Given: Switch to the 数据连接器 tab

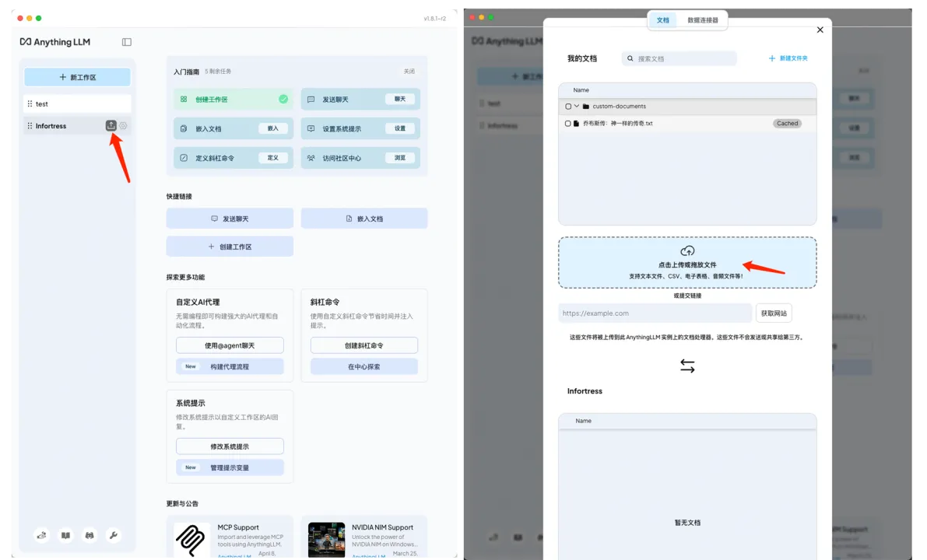Looking at the screenshot, I should click(x=702, y=20).
